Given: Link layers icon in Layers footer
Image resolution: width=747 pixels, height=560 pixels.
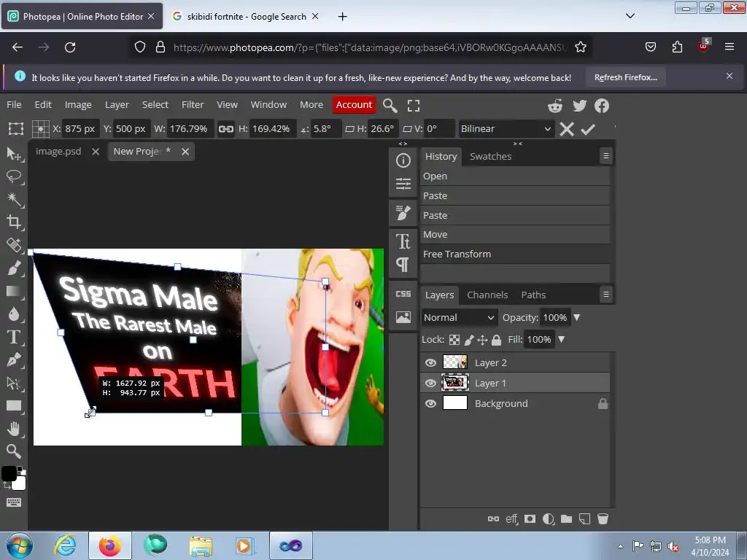Looking at the screenshot, I should pos(494,518).
